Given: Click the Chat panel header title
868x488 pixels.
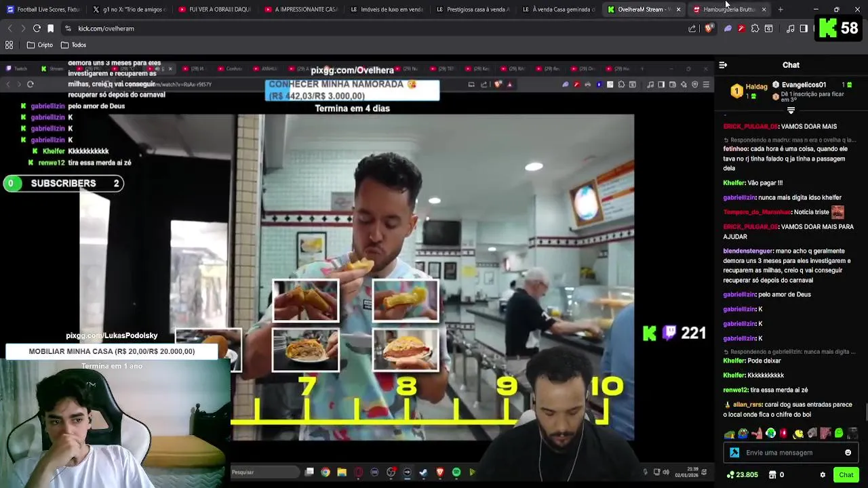Looking at the screenshot, I should click(x=791, y=65).
